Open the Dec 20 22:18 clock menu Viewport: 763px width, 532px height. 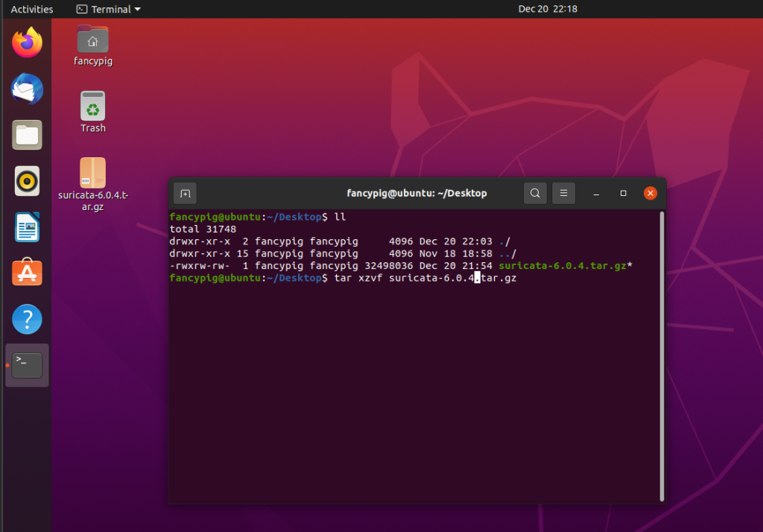tap(548, 9)
